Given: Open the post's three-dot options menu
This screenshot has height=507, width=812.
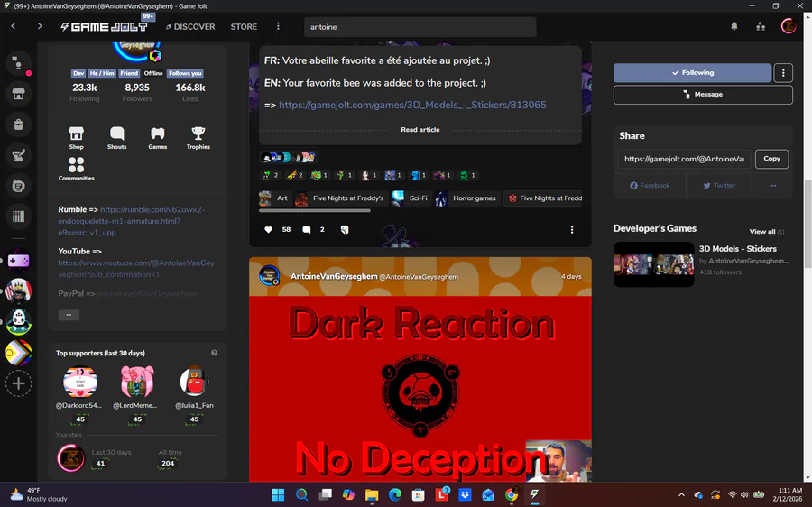Looking at the screenshot, I should point(572,229).
